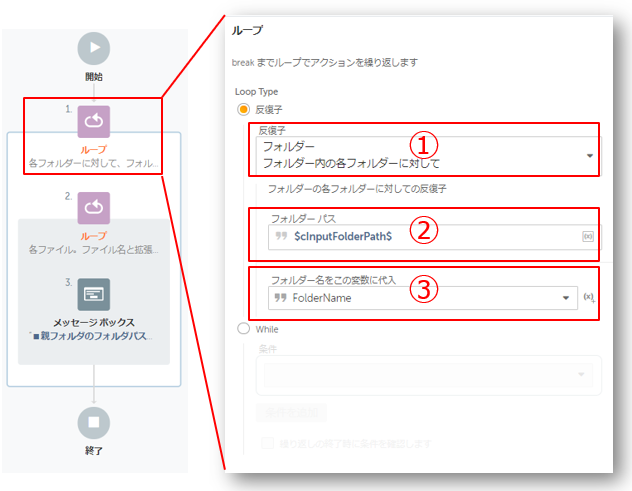Click the 'Loop Type' heading text
The height and width of the screenshot is (491, 632).
(256, 92)
